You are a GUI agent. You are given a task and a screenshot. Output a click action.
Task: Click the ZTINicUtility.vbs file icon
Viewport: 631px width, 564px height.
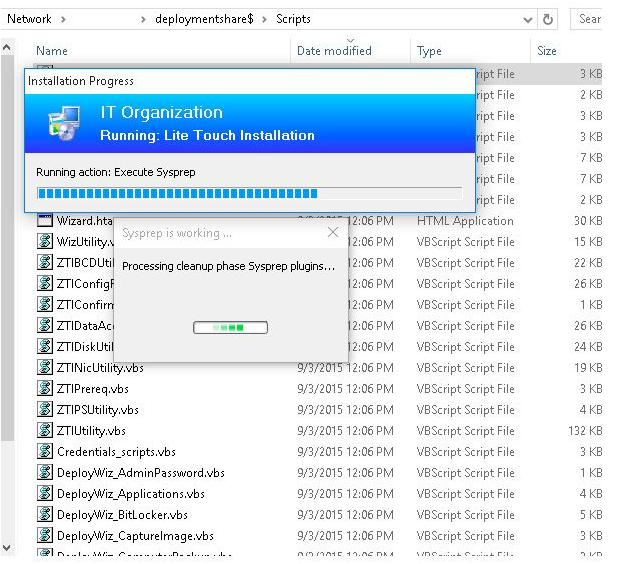pyautogui.click(x=45, y=367)
